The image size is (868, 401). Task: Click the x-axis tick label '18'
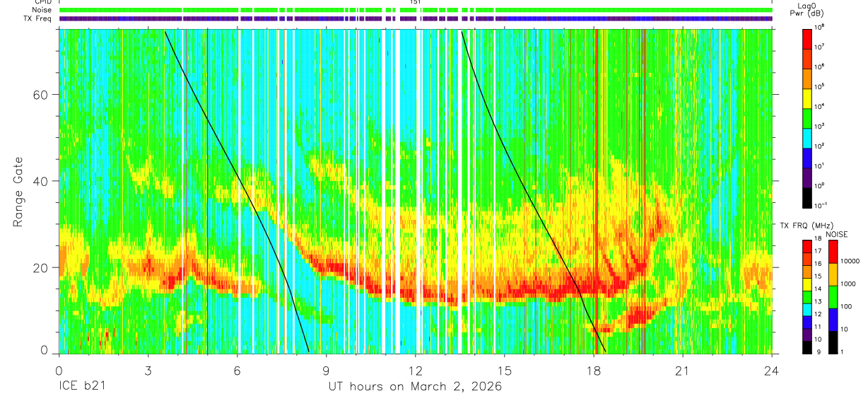(x=594, y=370)
